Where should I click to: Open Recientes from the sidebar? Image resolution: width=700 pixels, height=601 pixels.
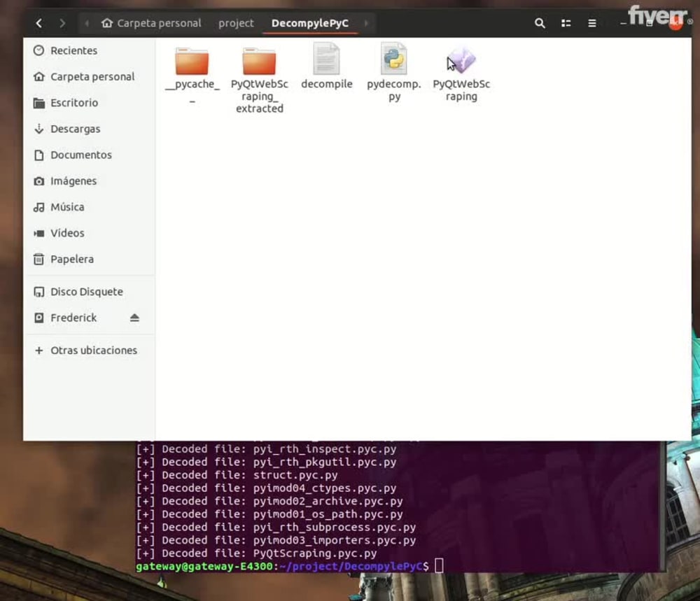tap(73, 50)
